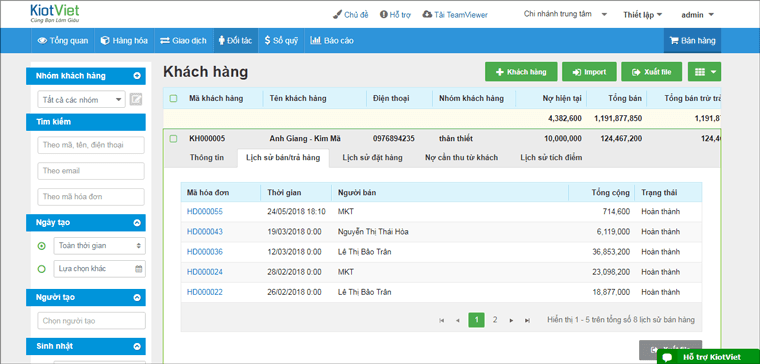The width and height of the screenshot is (760, 364).
Task: Sort by Mã khách hàng column
Action: point(216,98)
